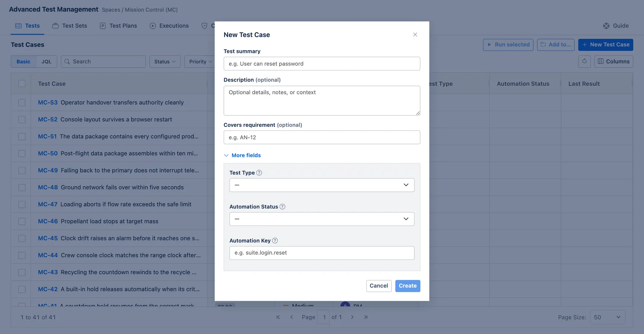Viewport: 644px width, 334px height.
Task: Click the Executions play icon
Action: pyautogui.click(x=153, y=26)
